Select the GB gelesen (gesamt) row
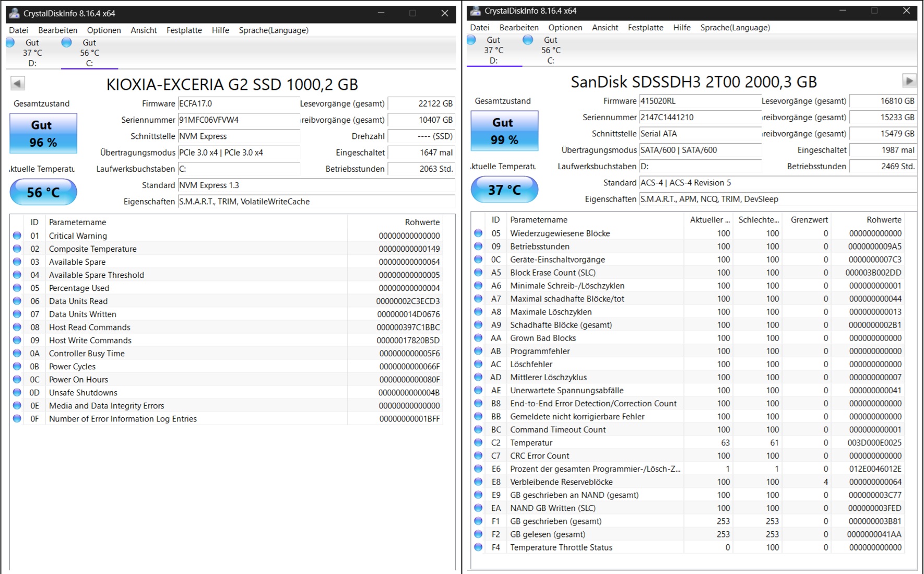This screenshot has height=574, width=924. [x=688, y=534]
